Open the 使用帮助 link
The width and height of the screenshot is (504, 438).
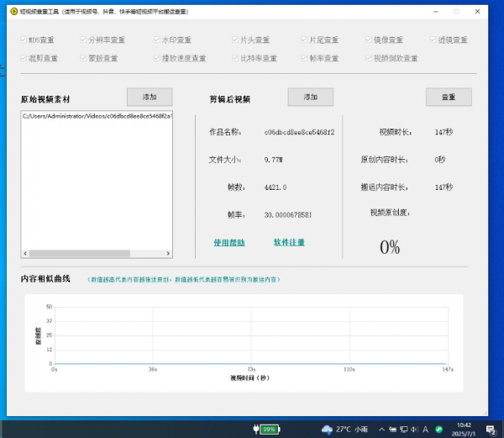point(229,242)
